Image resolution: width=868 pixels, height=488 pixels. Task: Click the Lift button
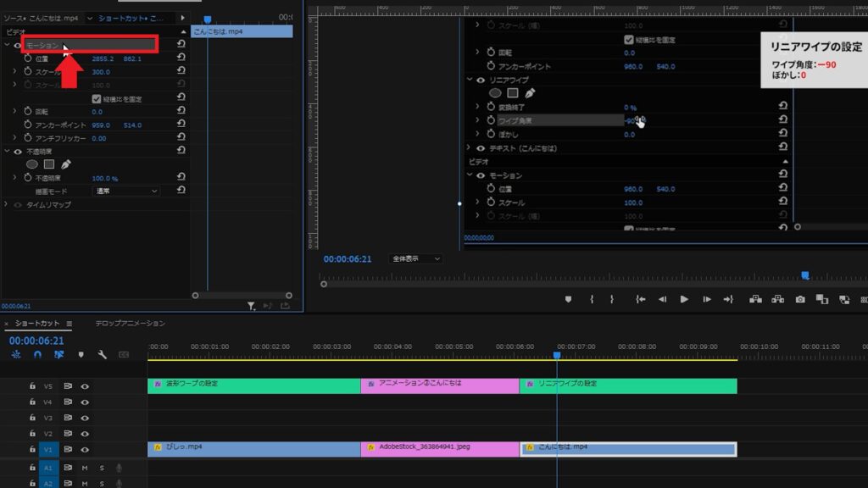pyautogui.click(x=755, y=299)
